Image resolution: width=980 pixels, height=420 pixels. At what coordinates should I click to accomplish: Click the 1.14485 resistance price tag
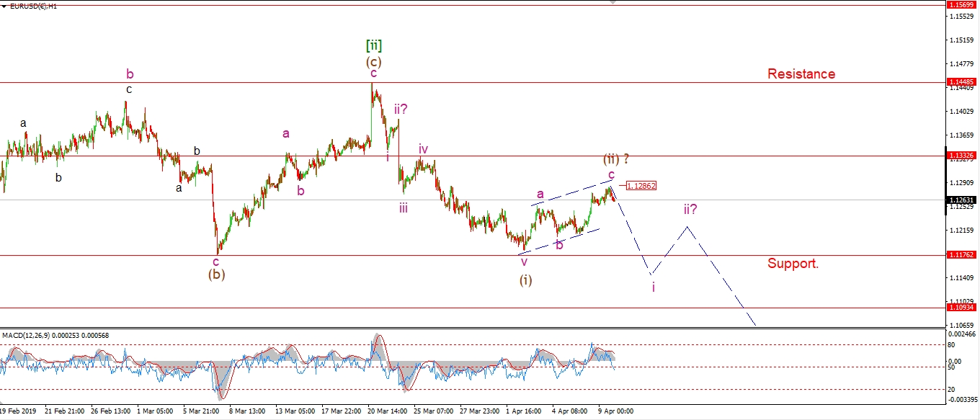[x=961, y=82]
